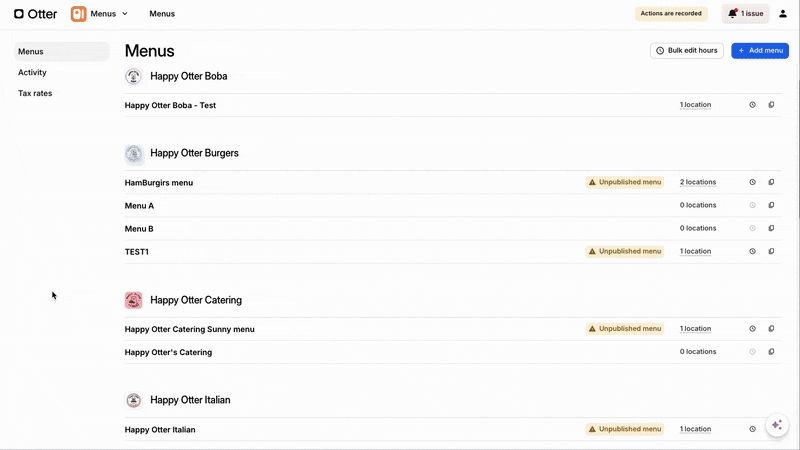Open Tax rates in the sidebar
Viewport: 800px width, 450px height.
35,93
